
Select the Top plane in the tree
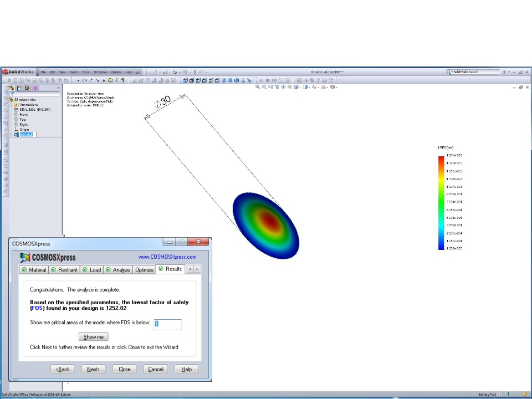click(20, 120)
